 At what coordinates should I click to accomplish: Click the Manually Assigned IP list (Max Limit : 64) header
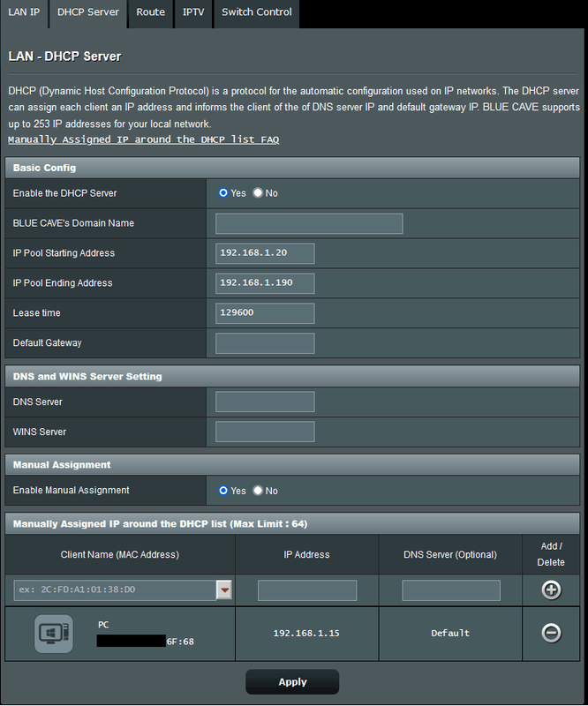tap(292, 523)
